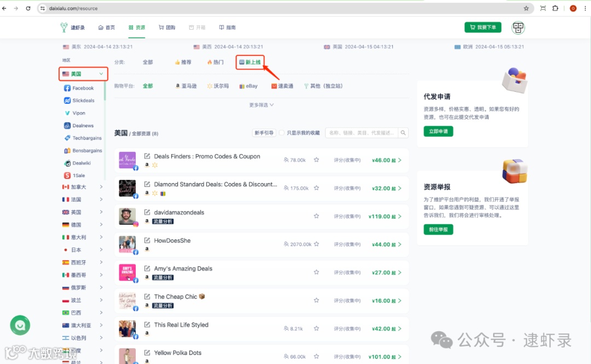591x364 pixels.
Task: Click the site logo at top left
Action: (72, 27)
